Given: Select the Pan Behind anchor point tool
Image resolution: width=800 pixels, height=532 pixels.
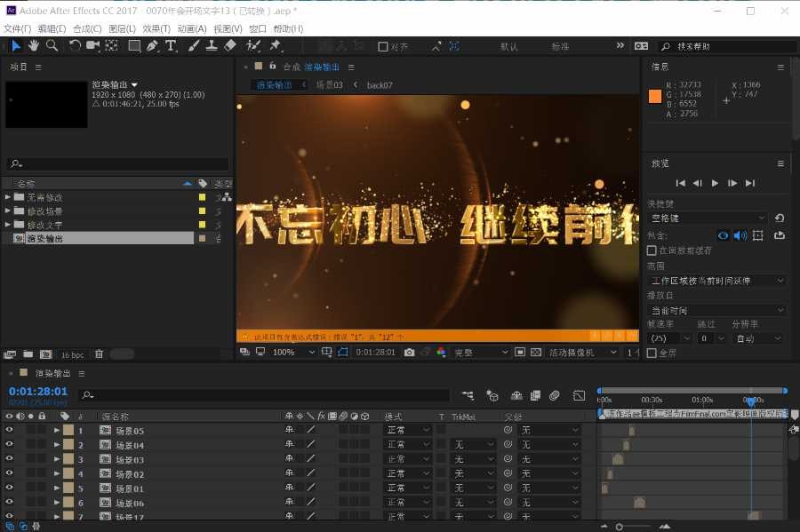Looking at the screenshot, I should (x=111, y=46).
